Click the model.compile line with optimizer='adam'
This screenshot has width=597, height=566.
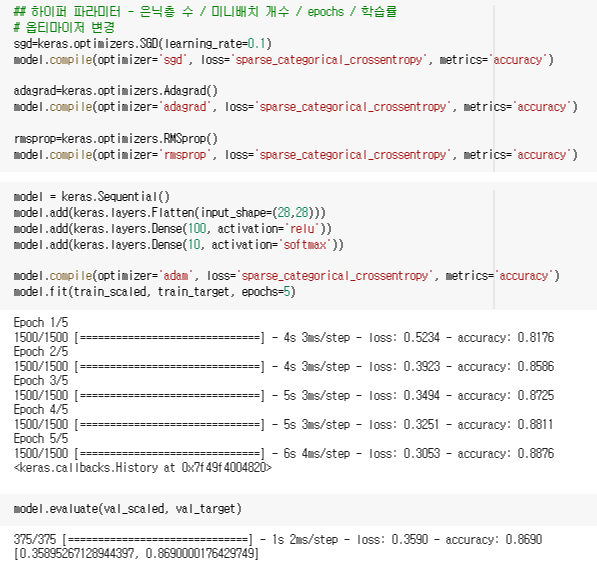(287, 276)
